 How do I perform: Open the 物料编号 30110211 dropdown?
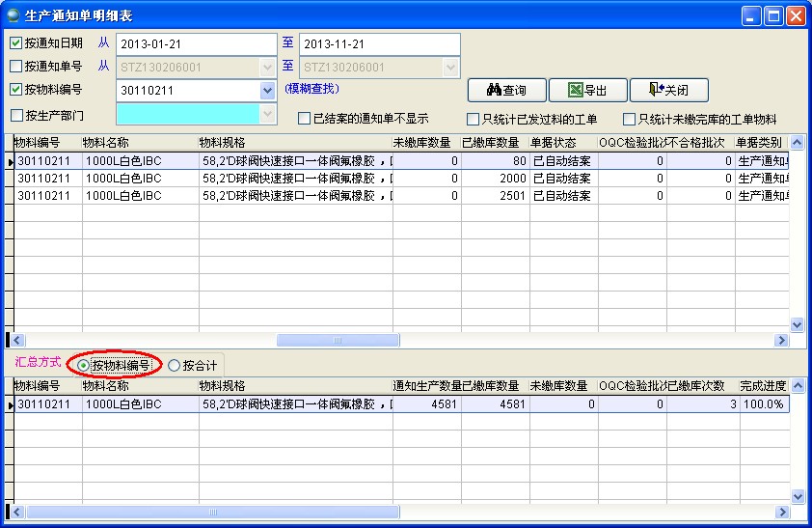click(268, 91)
